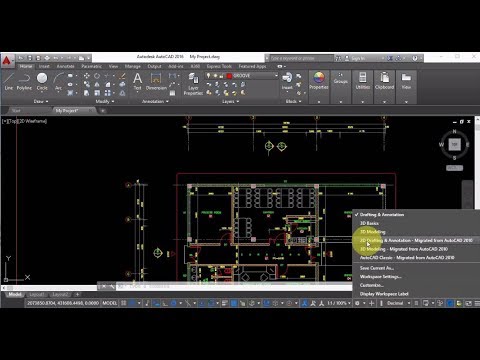Open the GROOVE layer dropdown
The width and height of the screenshot is (480, 360).
tap(276, 76)
